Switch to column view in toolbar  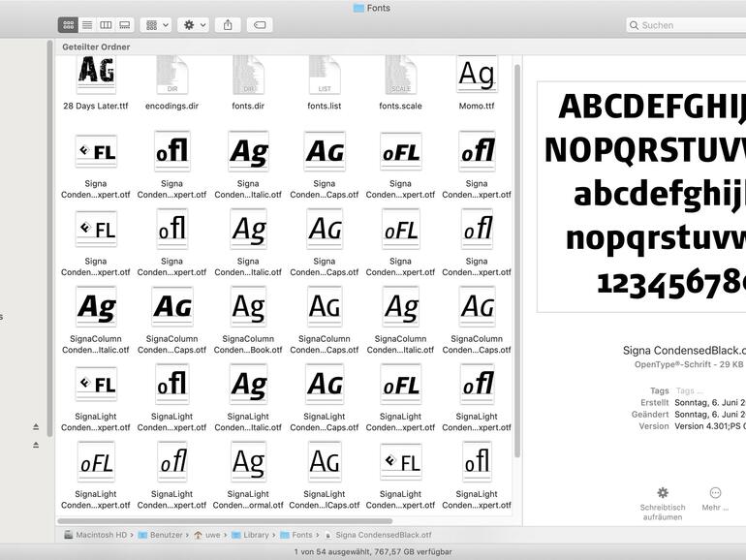point(106,24)
